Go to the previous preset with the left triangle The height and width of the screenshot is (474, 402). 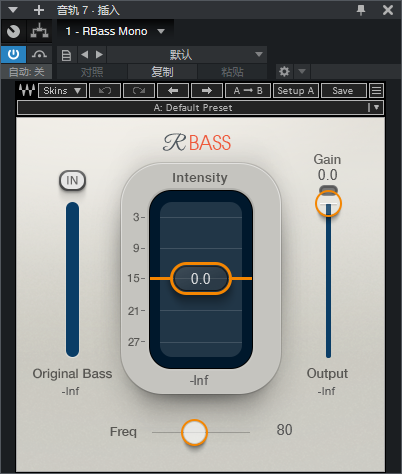point(85,54)
